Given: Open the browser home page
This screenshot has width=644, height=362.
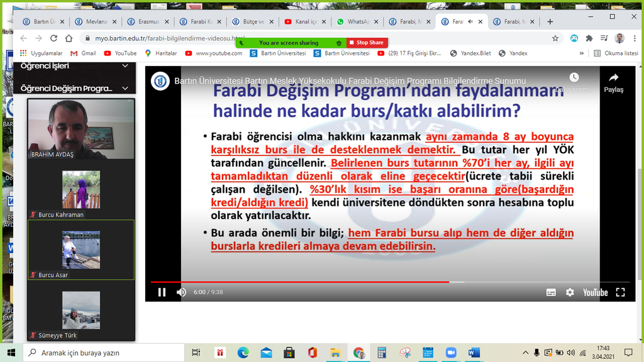Looking at the screenshot, I should click(69, 38).
